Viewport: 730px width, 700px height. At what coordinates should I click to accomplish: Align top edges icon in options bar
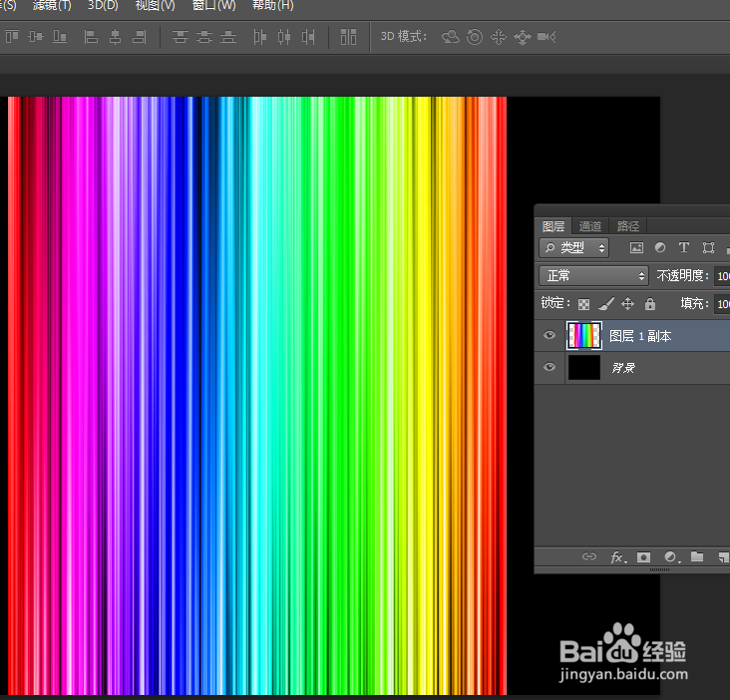point(12,36)
